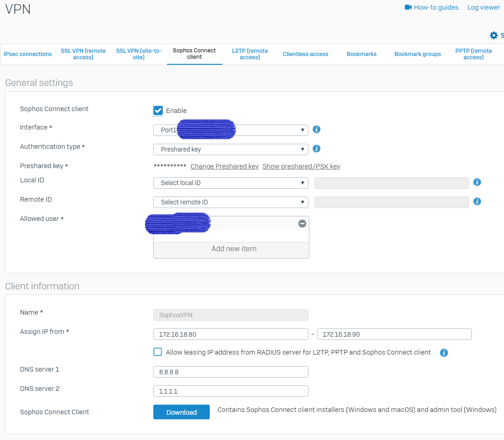The height and width of the screenshot is (440, 504).
Task: Disable the Sophos Connect client Enable checkbox
Action: pyautogui.click(x=158, y=110)
